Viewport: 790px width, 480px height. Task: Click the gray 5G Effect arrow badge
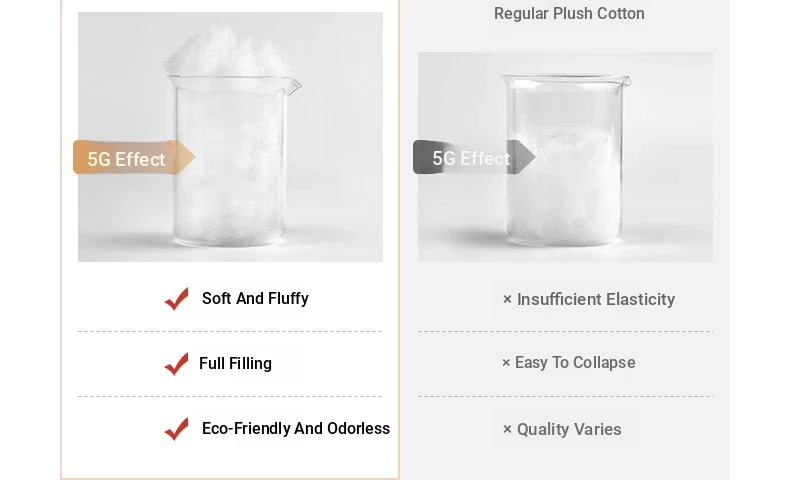474,157
